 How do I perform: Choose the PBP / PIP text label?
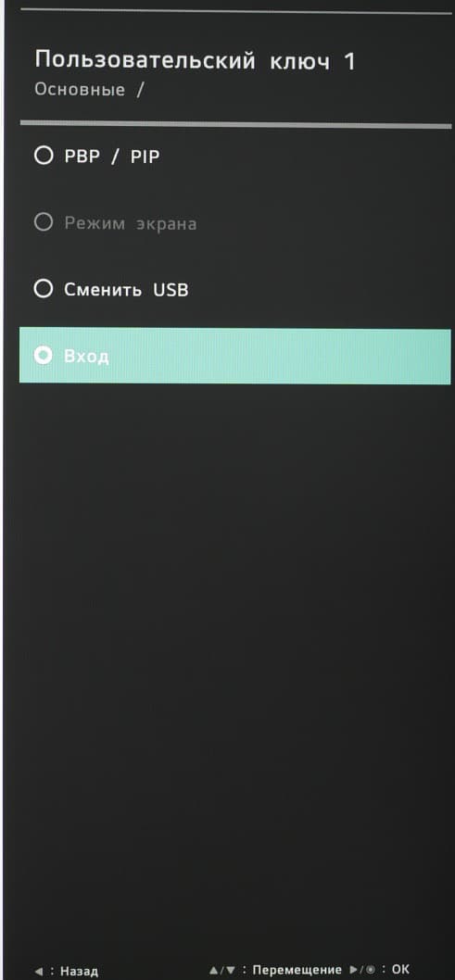[112, 157]
